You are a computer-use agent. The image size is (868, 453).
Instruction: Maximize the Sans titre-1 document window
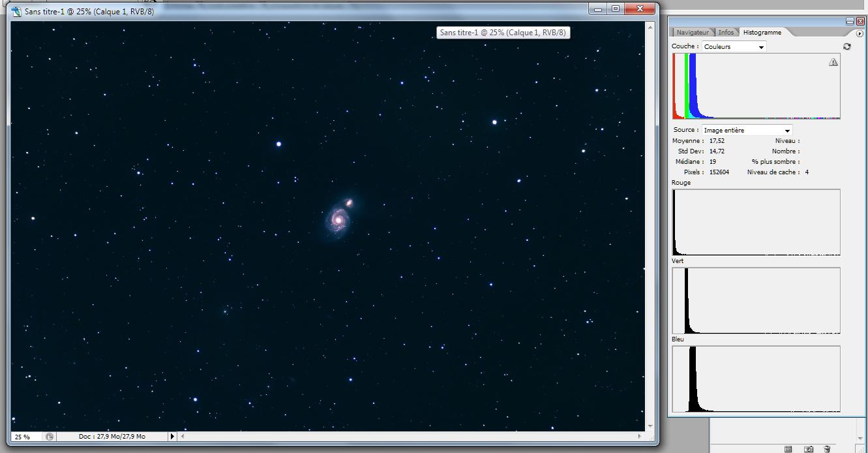pos(616,9)
